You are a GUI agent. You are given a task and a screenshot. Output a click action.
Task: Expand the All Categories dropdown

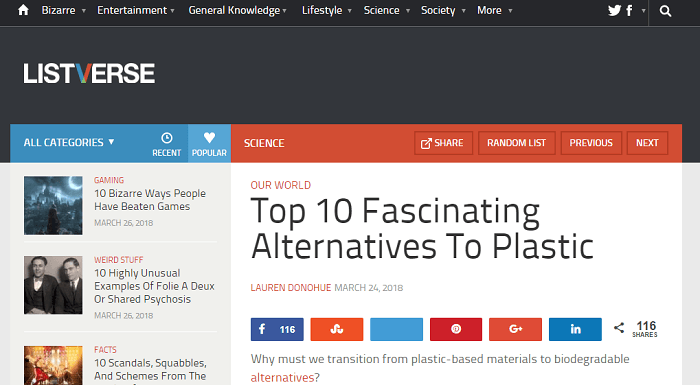coord(69,142)
